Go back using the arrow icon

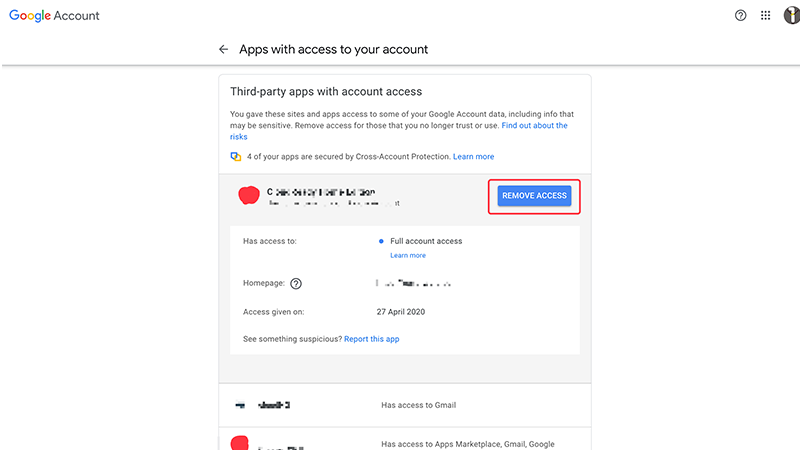point(223,49)
